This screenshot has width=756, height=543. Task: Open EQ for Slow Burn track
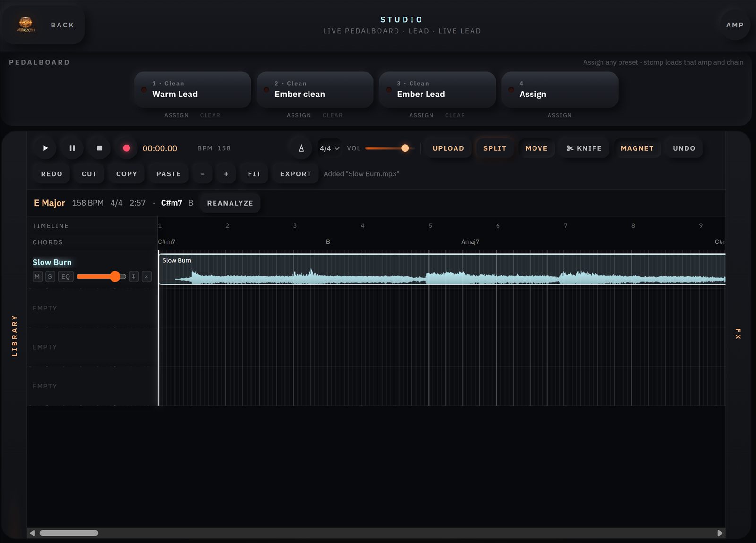pos(66,276)
